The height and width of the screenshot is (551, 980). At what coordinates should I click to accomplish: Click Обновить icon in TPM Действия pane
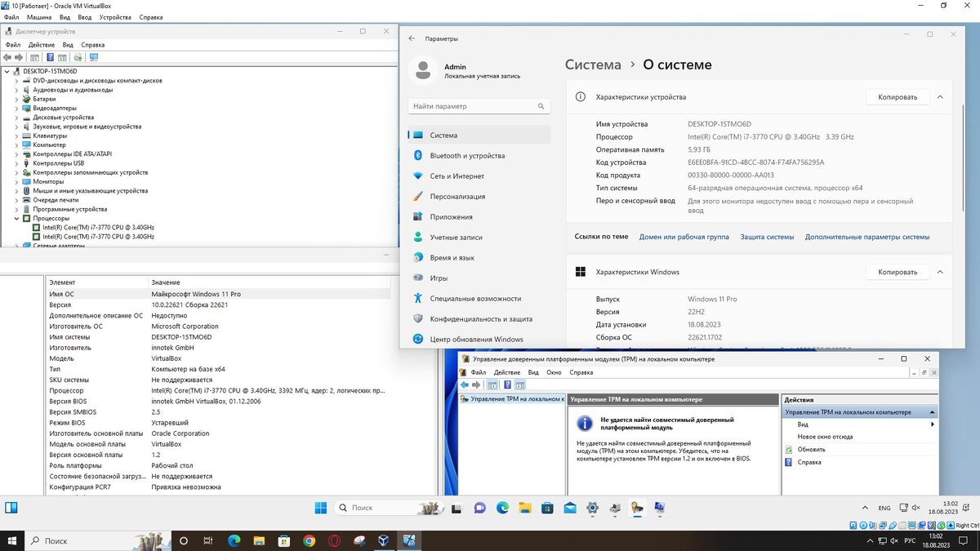[789, 450]
